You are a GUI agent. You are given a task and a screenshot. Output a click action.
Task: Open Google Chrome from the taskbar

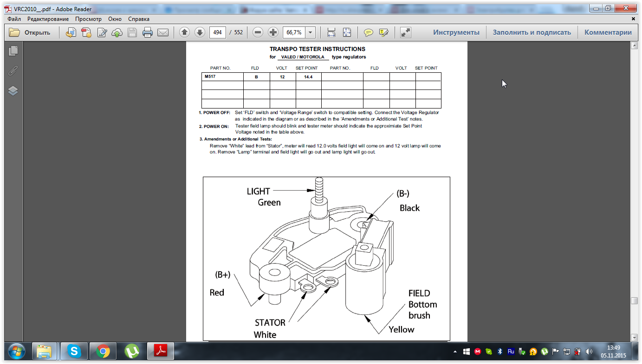pos(103,351)
